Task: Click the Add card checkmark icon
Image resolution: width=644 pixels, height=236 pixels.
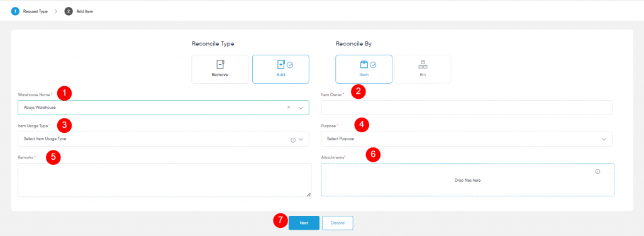Action: coord(290,65)
